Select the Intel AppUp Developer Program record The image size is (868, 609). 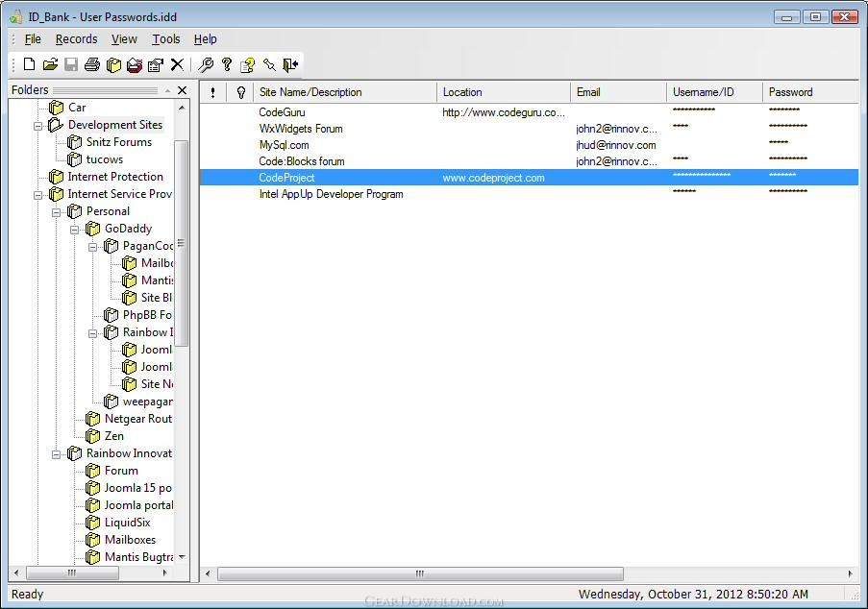[530, 194]
